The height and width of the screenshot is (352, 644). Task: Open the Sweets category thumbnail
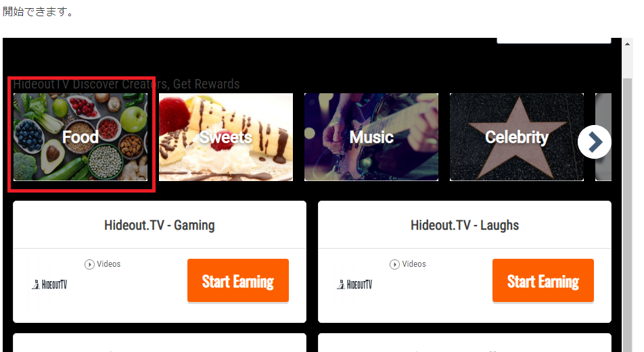pos(226,137)
